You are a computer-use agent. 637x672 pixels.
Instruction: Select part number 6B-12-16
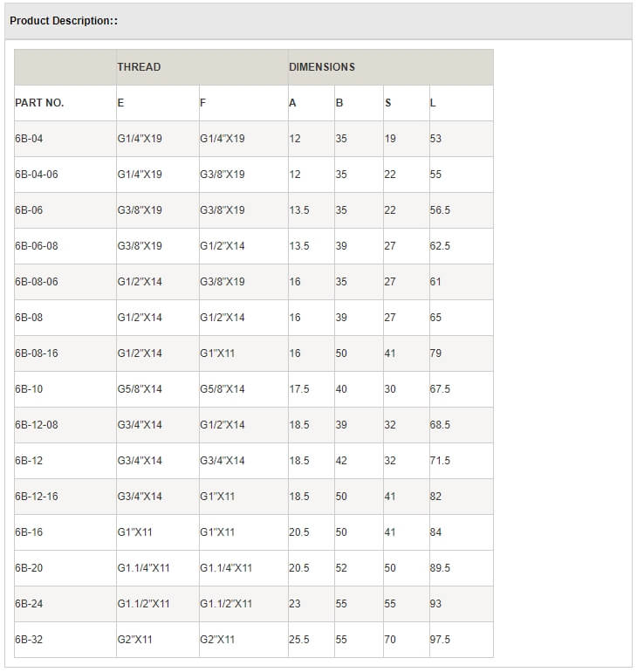(x=37, y=497)
